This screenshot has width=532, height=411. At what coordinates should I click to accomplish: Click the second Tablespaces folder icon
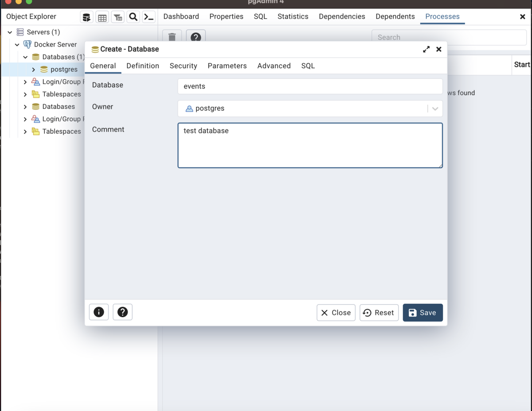click(35, 132)
